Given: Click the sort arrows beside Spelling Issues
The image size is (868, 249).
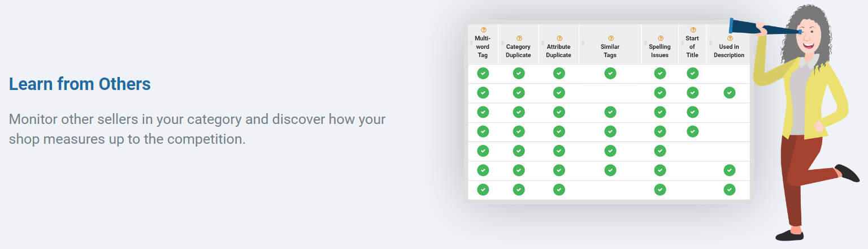Looking at the screenshot, I should [645, 43].
